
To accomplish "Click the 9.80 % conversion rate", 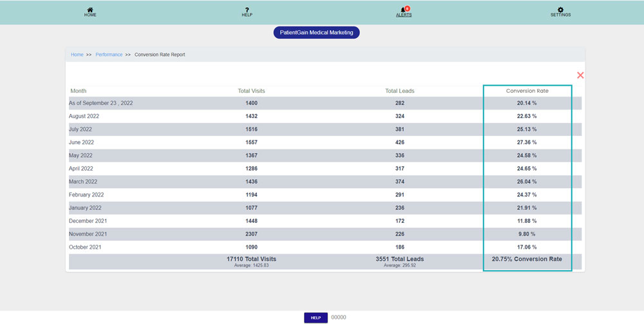I will point(527,234).
